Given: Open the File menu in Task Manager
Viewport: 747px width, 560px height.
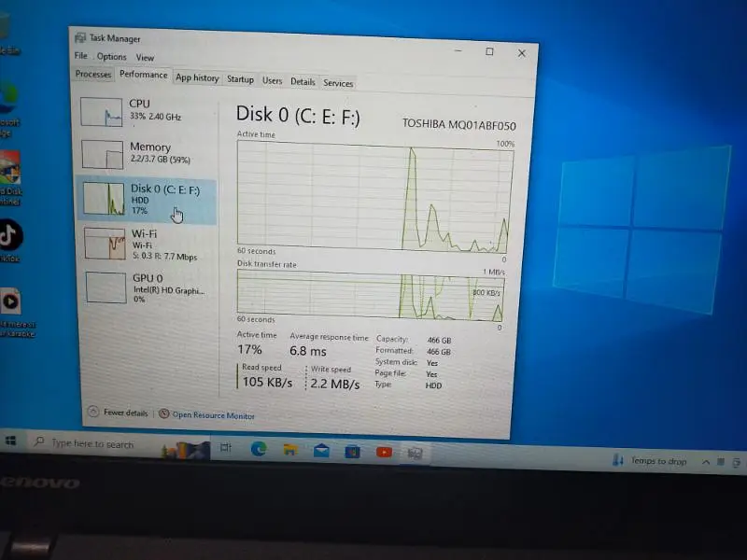Looking at the screenshot, I should [x=80, y=56].
